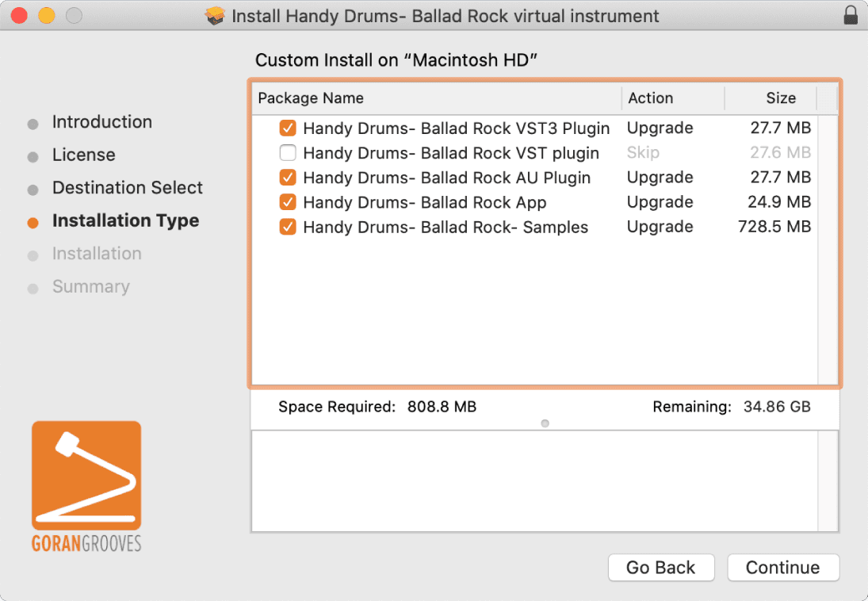Uncheck the Ballad Rock VST3 Plugin checkbox

287,128
